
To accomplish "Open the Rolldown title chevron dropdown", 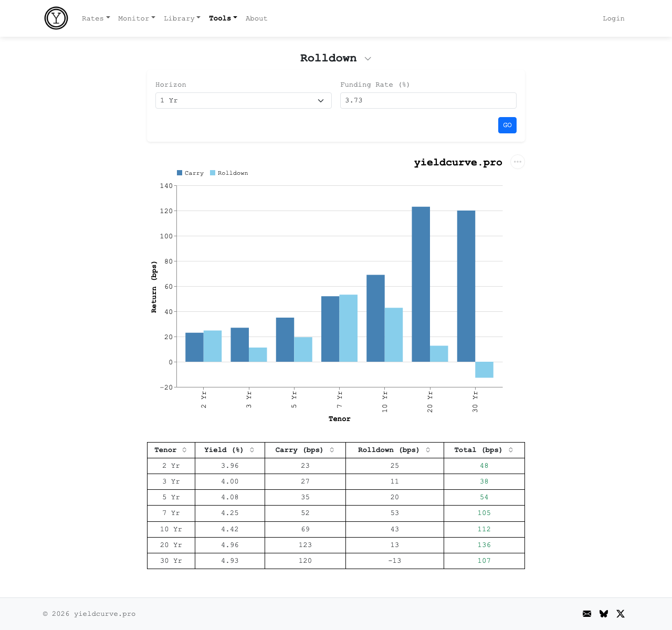I will point(368,59).
